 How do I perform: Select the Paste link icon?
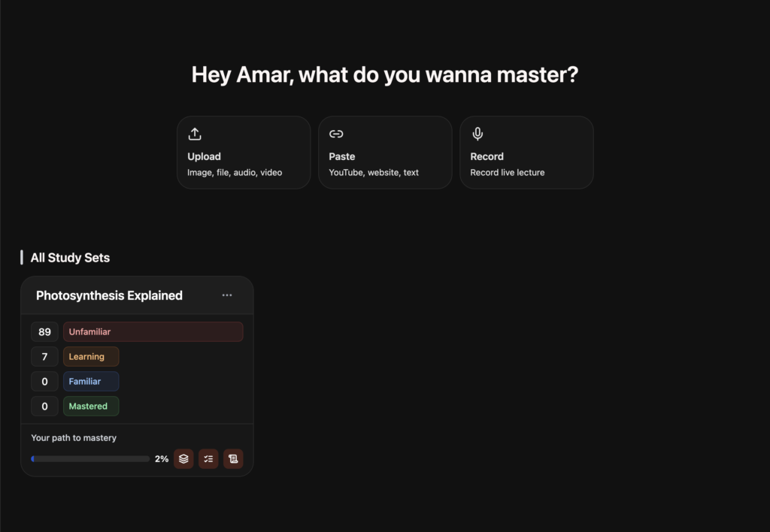coord(336,133)
